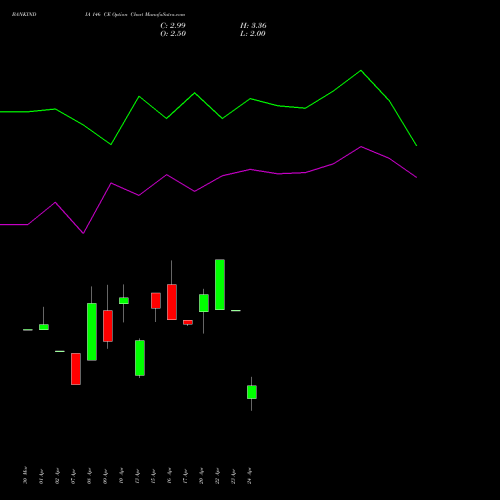Click the peak of the purple indicator line
The image size is (500, 500).
pyautogui.click(x=361, y=147)
